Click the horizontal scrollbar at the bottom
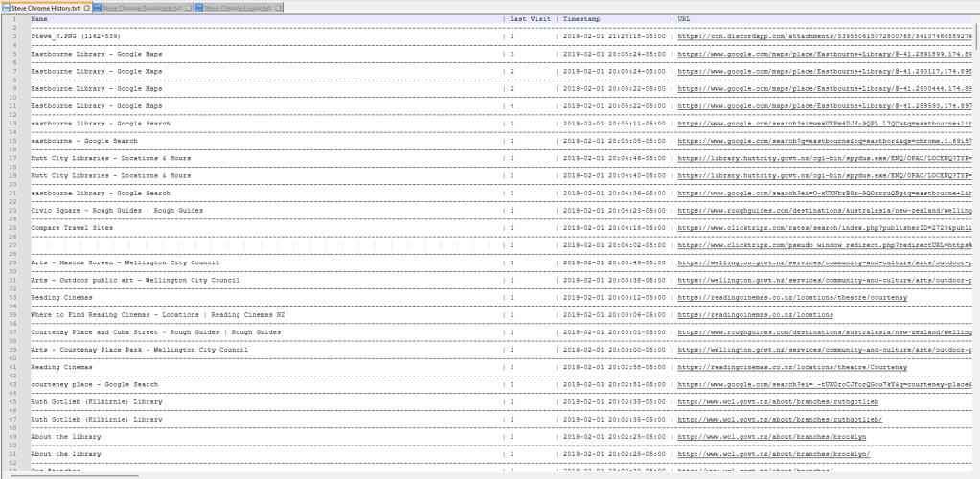The image size is (980, 479). [72, 475]
